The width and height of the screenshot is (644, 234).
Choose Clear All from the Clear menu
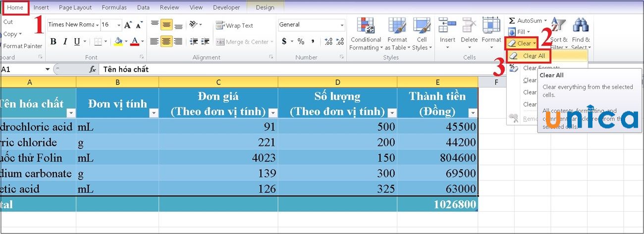[534, 56]
